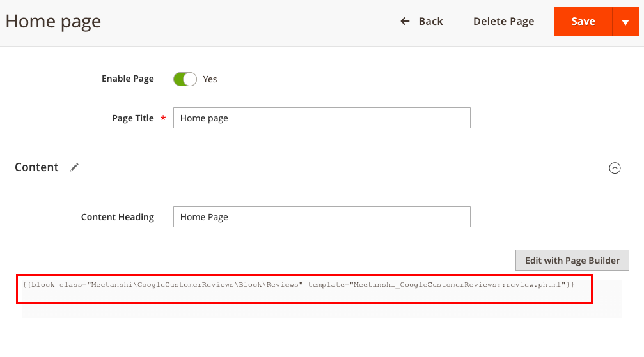Click the Page Title label
The image size is (644, 357).
pyautogui.click(x=132, y=118)
